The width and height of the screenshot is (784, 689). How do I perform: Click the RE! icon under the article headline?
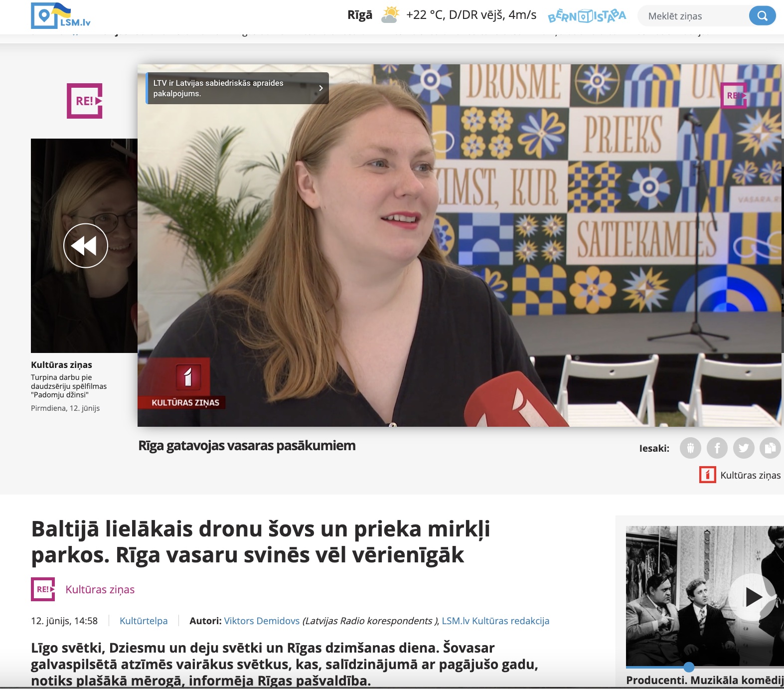pyautogui.click(x=43, y=589)
